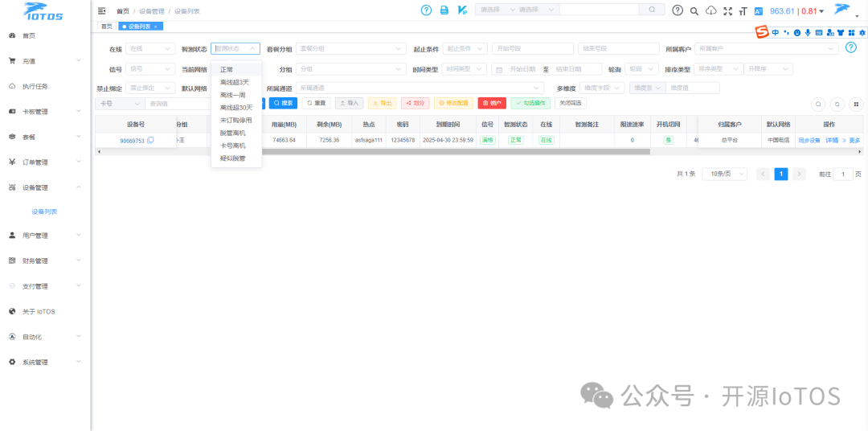Viewport: 868px width, 431px height.
Task: Go to page 1 in pagination
Action: [x=780, y=174]
